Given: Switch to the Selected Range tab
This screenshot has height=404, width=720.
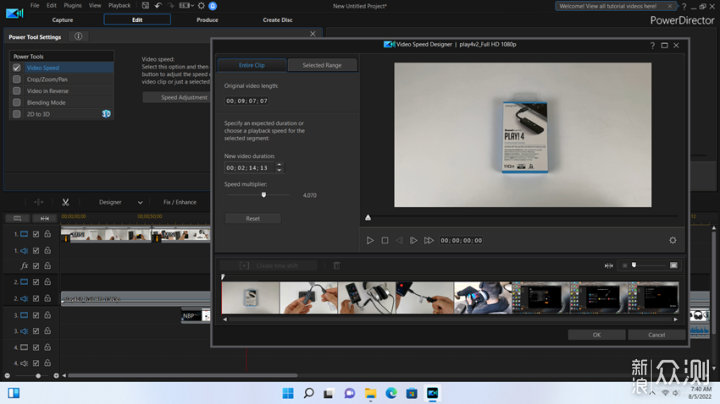Looking at the screenshot, I should click(x=321, y=65).
